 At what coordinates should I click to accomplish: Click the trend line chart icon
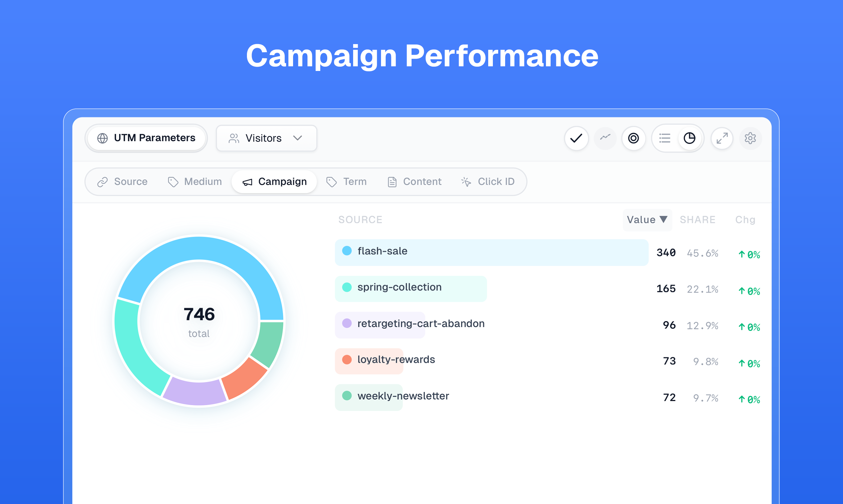605,138
